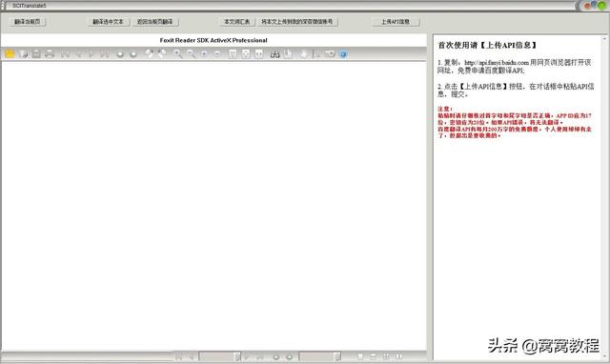
Task: Click the first page arrow in the bottom bar
Action: [178, 356]
